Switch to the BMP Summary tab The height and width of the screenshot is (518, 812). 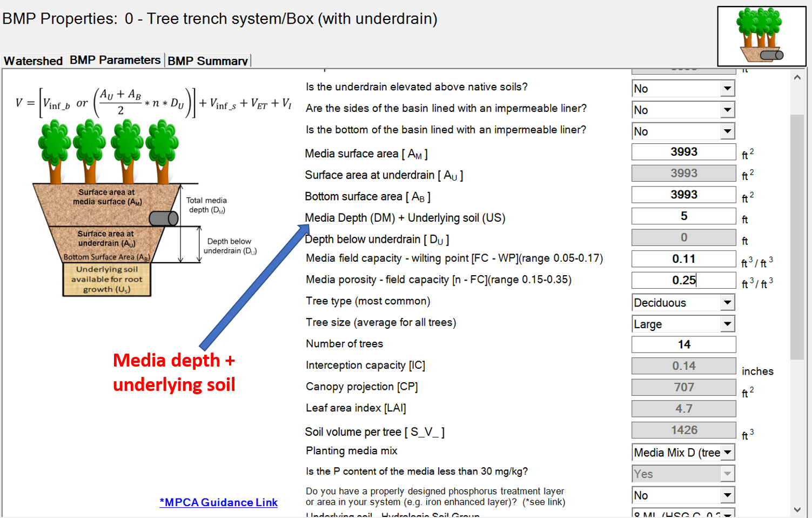pos(207,61)
